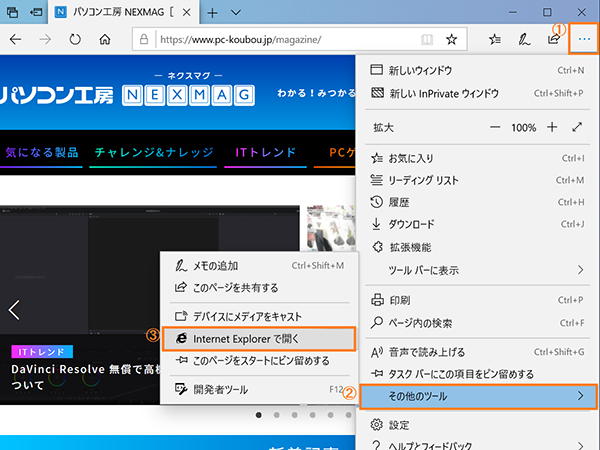Click the Share page icon in toolbar
The image size is (600, 450).
coord(553,40)
